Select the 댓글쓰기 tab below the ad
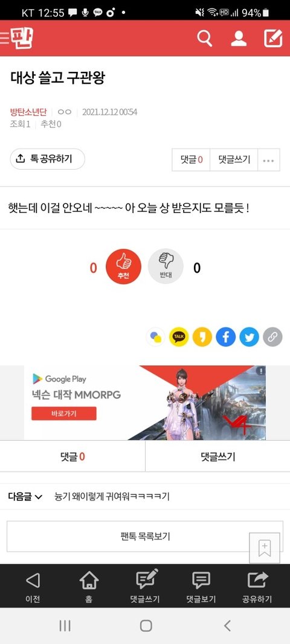290x644 pixels. tap(218, 456)
